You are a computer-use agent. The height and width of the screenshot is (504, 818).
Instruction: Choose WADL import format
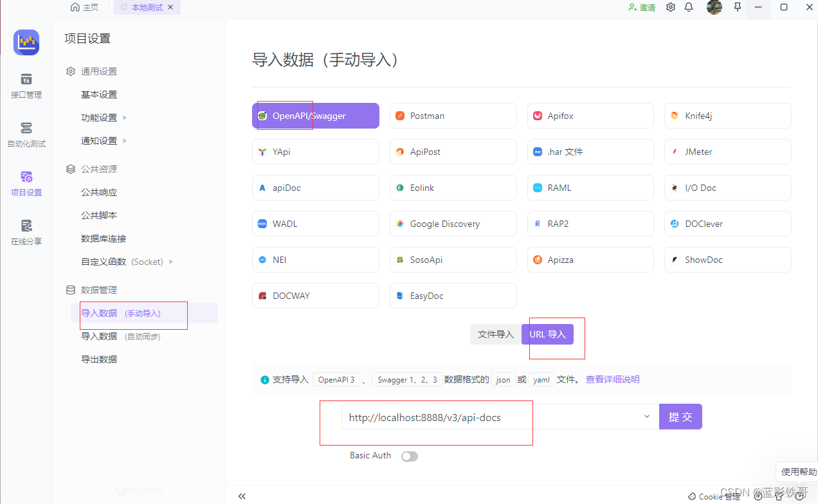pos(316,224)
